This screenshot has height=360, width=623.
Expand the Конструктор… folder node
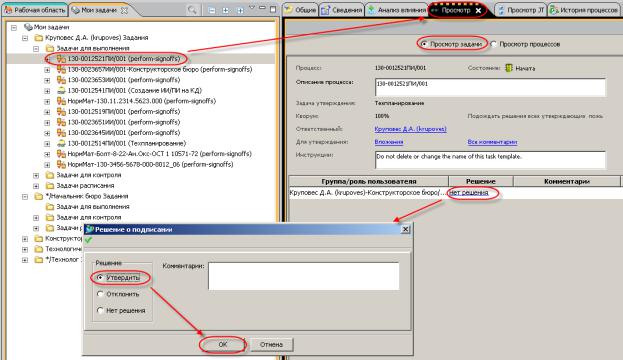pyautogui.click(x=25, y=239)
